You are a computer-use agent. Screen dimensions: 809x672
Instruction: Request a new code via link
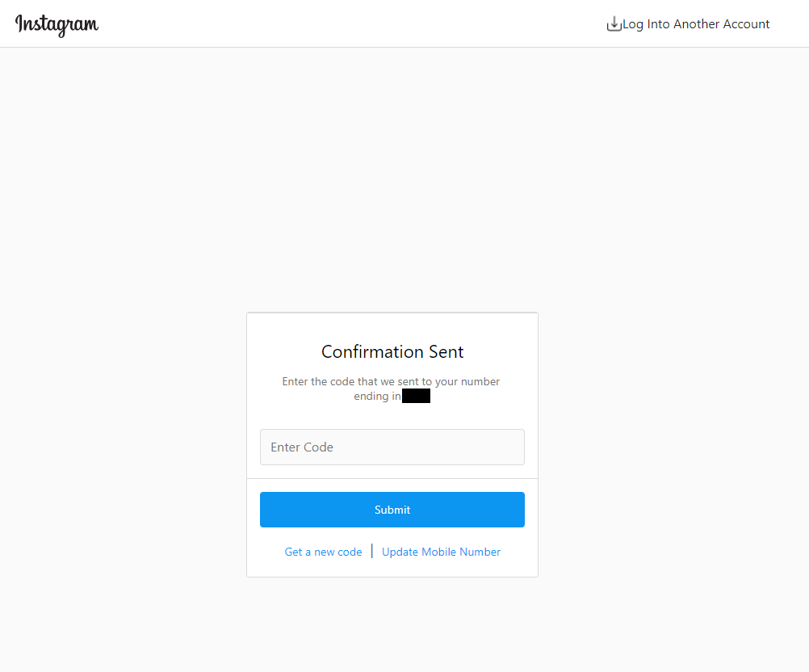[323, 552]
